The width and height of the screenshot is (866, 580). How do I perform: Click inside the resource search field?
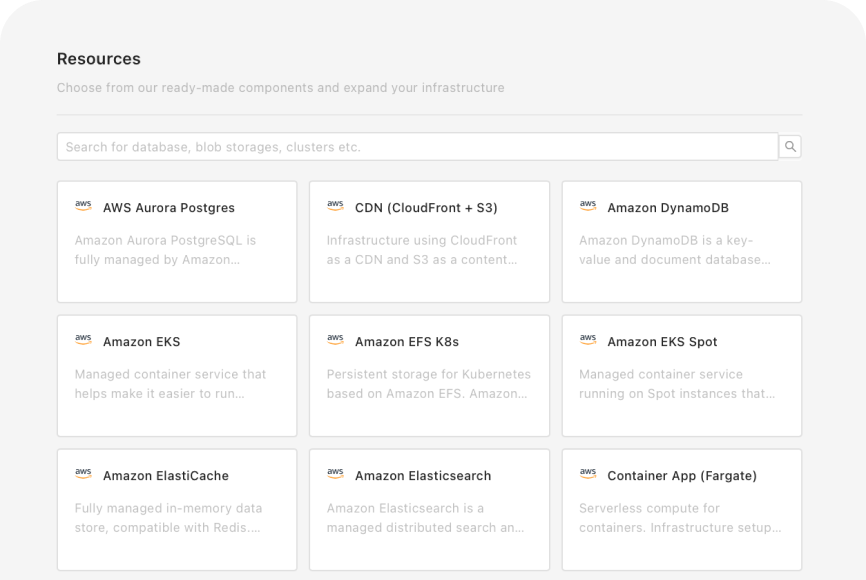(400, 146)
